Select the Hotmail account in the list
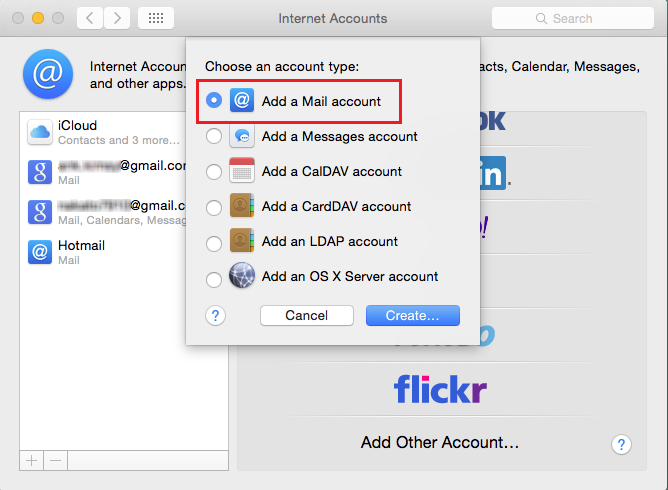The height and width of the screenshot is (490, 668). coord(103,252)
